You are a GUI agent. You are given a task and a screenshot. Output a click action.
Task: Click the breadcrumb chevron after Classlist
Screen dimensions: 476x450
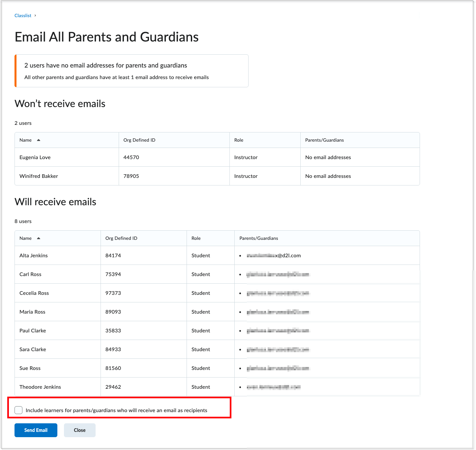[x=35, y=15]
